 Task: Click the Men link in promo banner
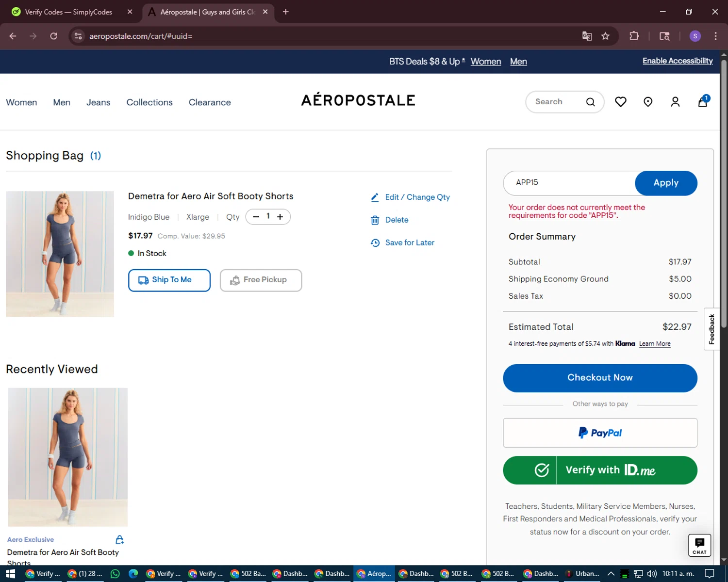tap(518, 62)
